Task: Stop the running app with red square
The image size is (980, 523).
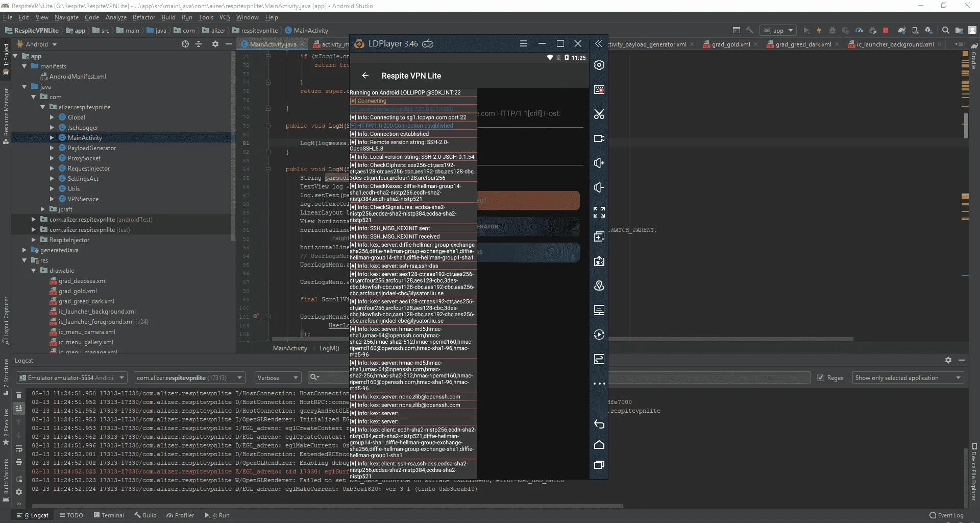Action: click(x=886, y=30)
